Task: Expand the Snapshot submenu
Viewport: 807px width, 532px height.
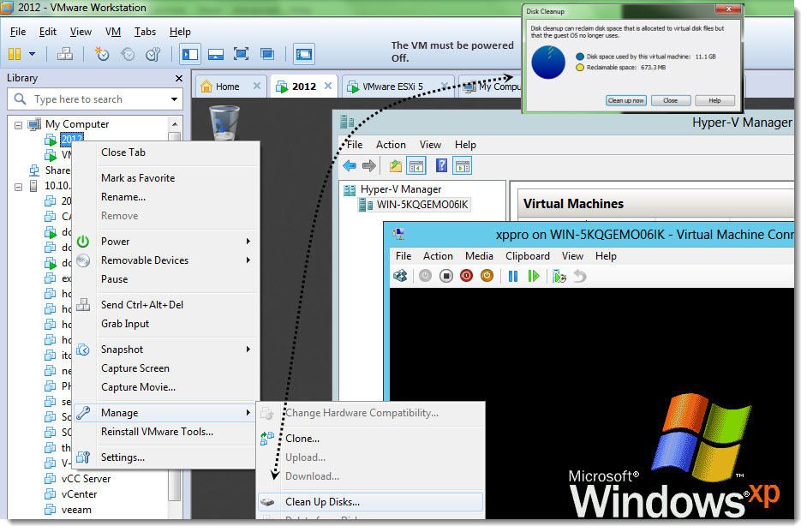Action: click(x=164, y=350)
